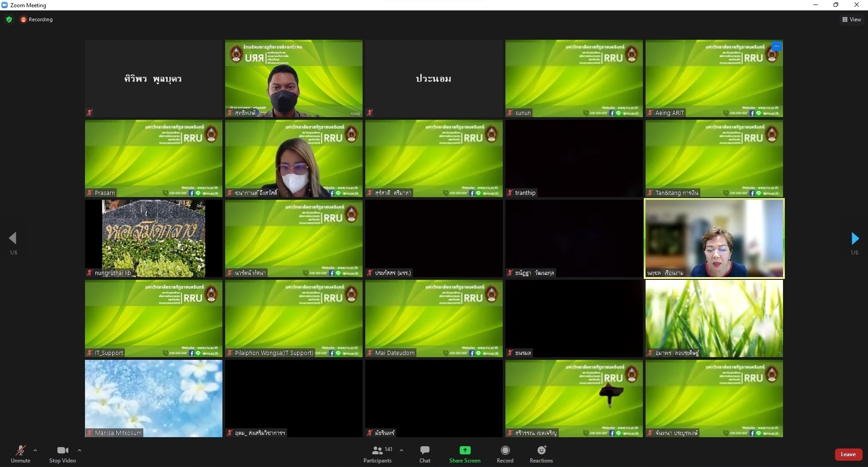Open more options on Aeing ARIT tile
Image resolution: width=868 pixels, height=467 pixels.
[x=776, y=46]
